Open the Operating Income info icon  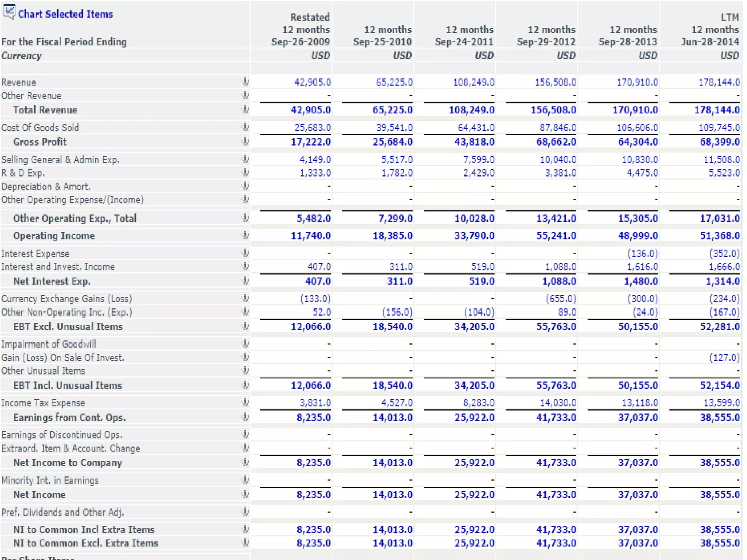point(245,236)
